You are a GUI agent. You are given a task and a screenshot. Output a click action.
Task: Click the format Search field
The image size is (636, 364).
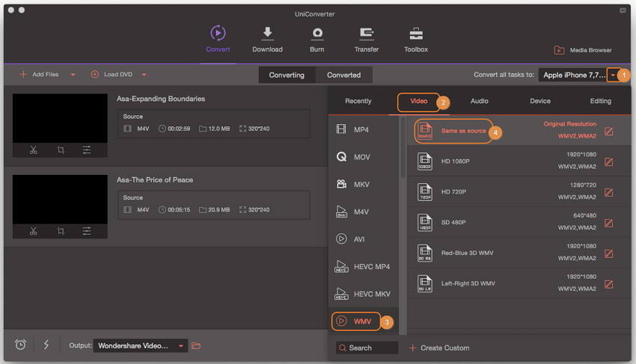tap(367, 348)
